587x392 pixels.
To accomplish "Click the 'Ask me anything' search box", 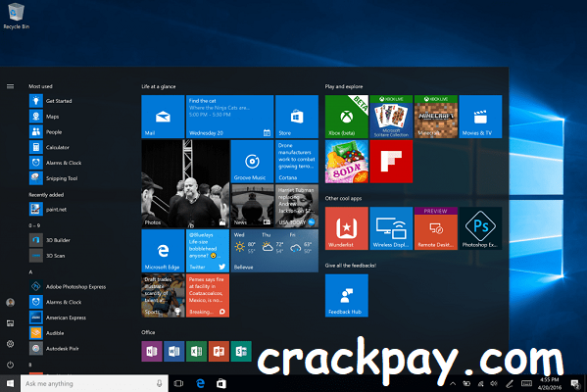I will (94, 383).
